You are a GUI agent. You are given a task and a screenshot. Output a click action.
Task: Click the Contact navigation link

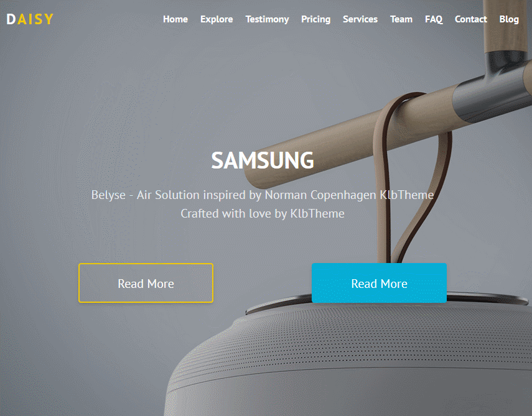(470, 19)
